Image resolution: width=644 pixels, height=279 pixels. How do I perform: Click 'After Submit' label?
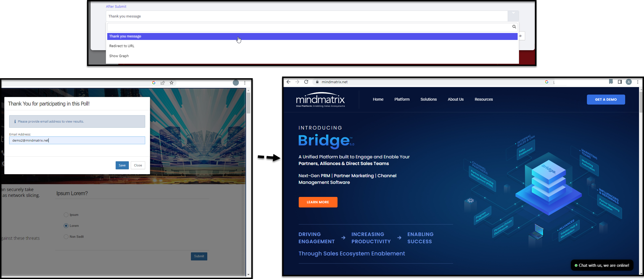tap(116, 6)
